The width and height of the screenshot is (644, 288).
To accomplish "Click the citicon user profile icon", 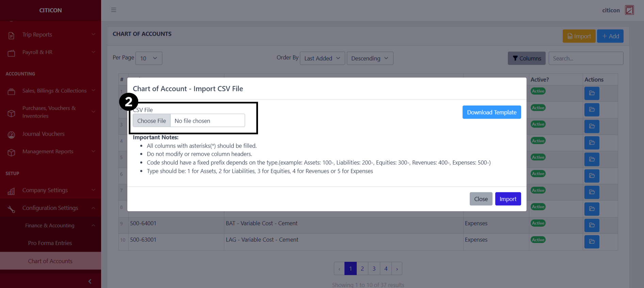I will [629, 10].
